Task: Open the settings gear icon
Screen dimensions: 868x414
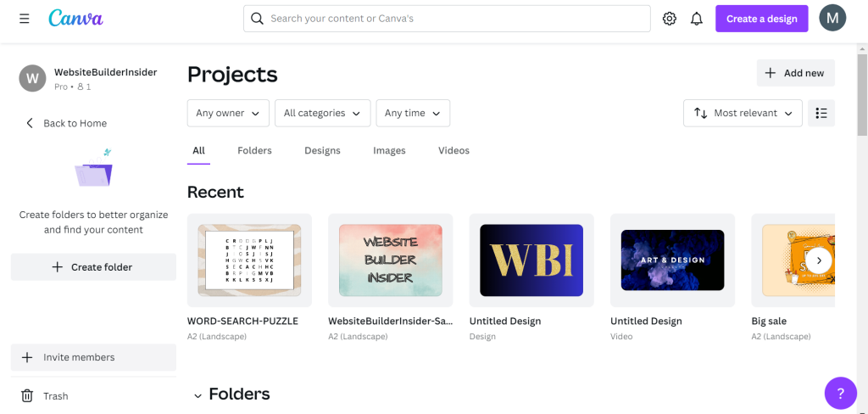Action: pyautogui.click(x=670, y=19)
